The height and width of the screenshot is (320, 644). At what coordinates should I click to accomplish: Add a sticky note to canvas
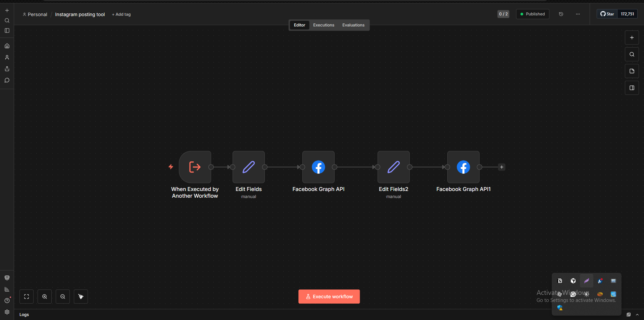click(632, 71)
